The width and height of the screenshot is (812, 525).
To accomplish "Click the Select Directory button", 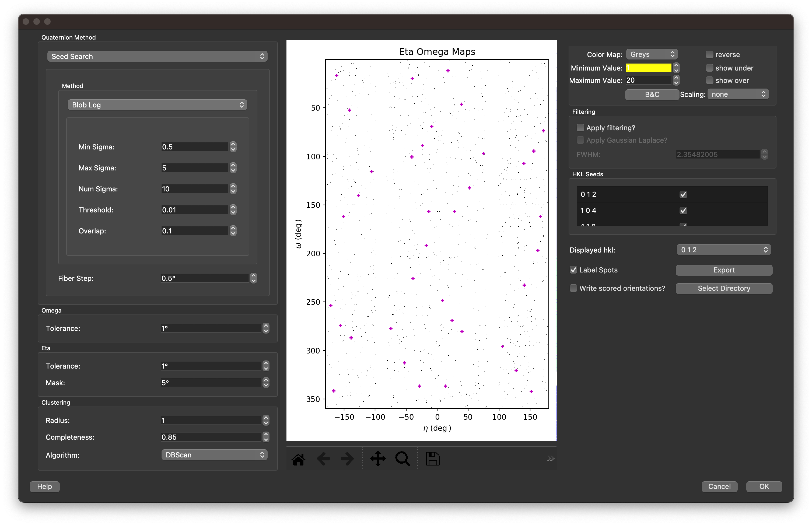I will coord(724,288).
